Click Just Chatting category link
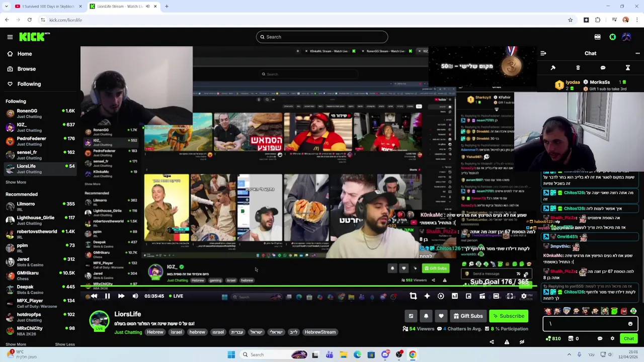644x362 pixels. [128, 332]
